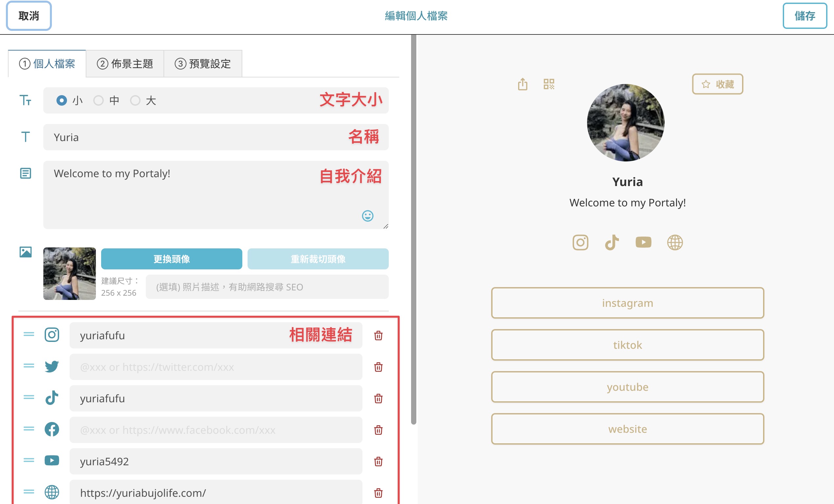Open the tiktok link button in preview

[x=627, y=345]
